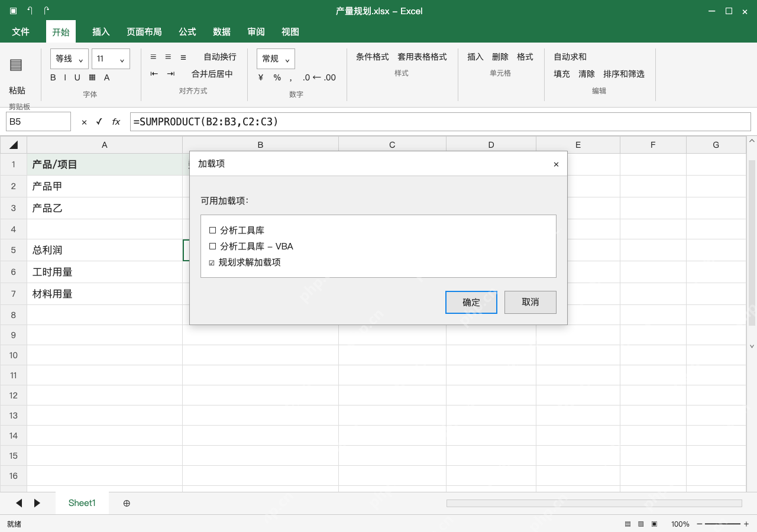757x532 pixels.
Task: Switch to the 插入 ribbon tab
Action: coord(101,32)
